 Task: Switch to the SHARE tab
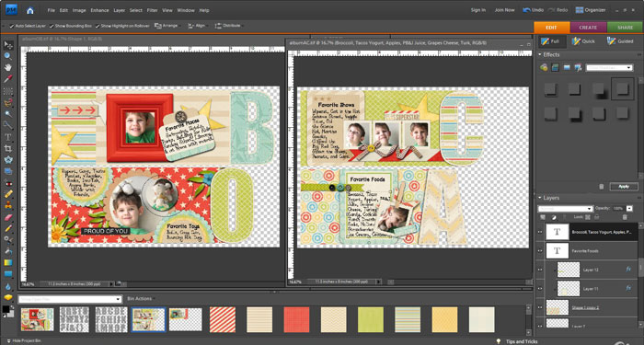pos(625,28)
